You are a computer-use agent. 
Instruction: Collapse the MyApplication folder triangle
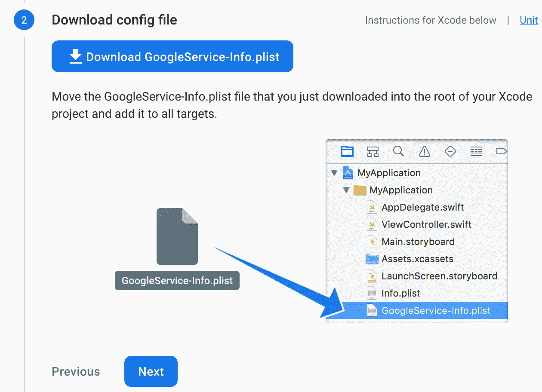[346, 190]
